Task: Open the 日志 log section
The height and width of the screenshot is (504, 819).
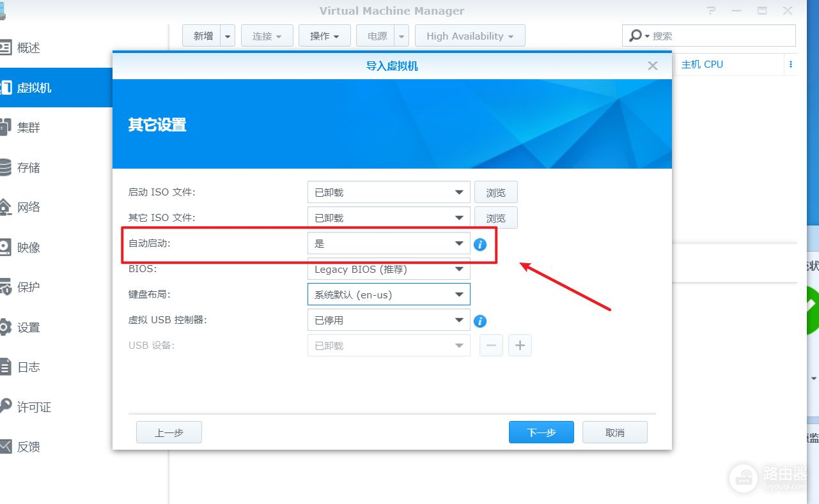Action: point(56,367)
